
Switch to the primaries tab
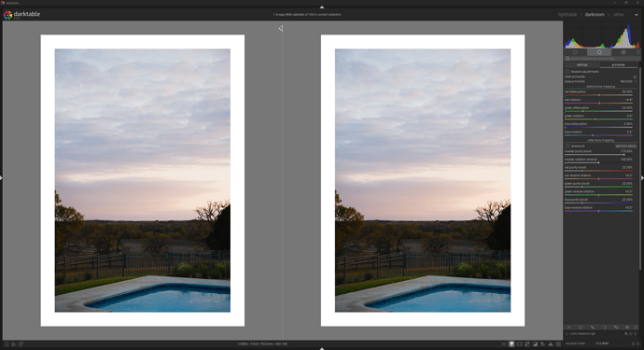tap(618, 65)
